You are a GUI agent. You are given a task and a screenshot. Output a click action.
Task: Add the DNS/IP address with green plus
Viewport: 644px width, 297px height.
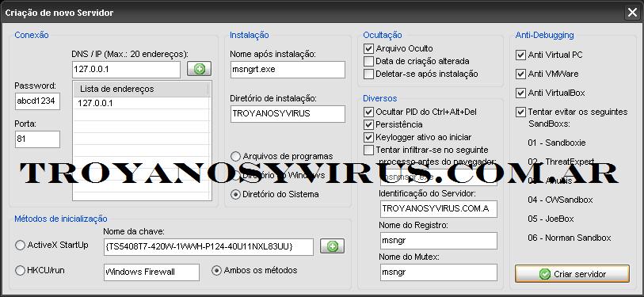coord(199,69)
